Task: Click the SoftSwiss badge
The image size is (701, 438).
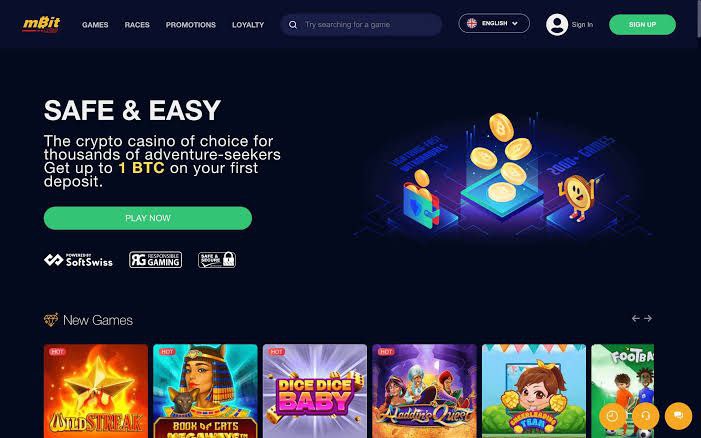Action: (x=78, y=260)
